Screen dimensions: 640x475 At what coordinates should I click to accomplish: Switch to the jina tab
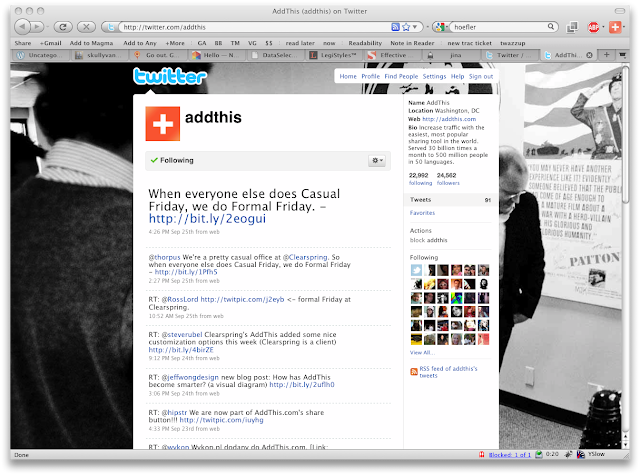[451, 55]
